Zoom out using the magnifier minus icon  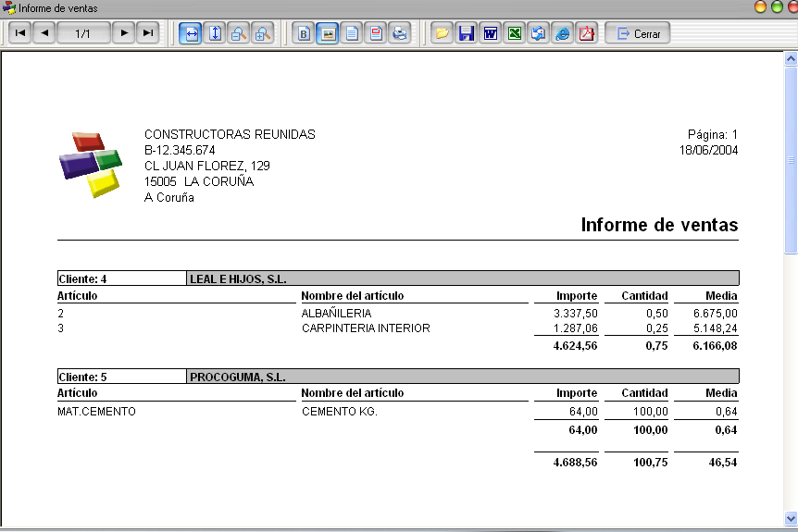coord(239,33)
